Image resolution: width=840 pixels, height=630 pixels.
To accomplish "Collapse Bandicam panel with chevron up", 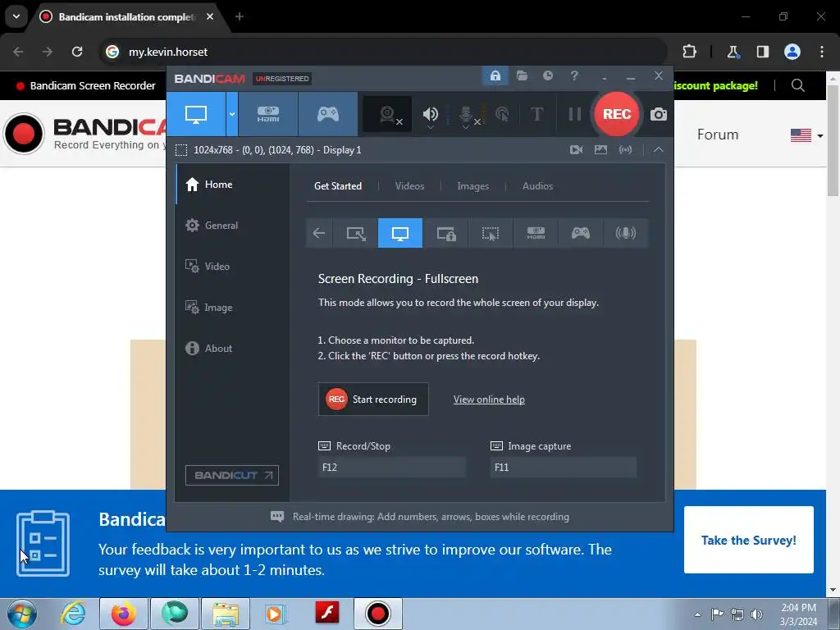I will [659, 150].
